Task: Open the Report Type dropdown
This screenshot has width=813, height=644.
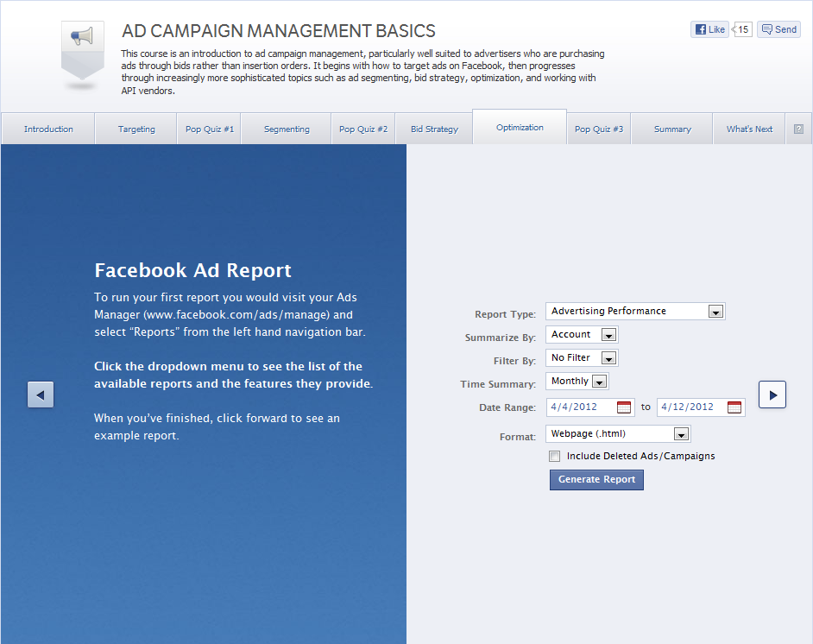Action: 635,311
